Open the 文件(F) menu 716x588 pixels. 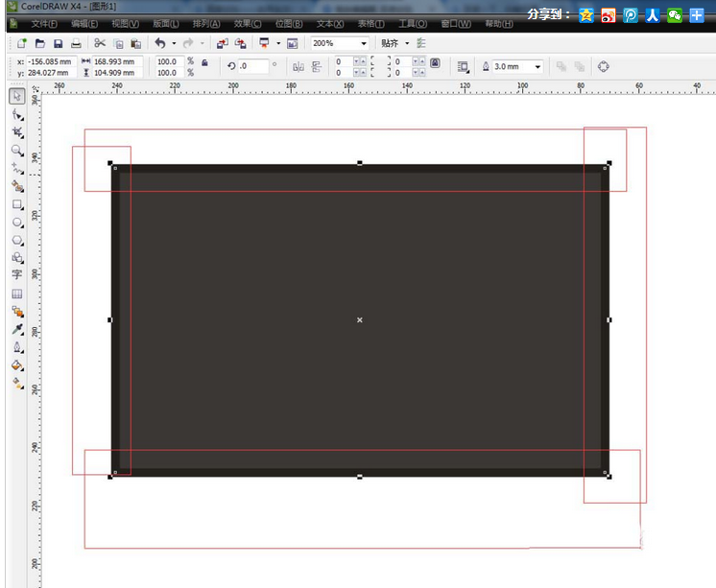point(44,24)
